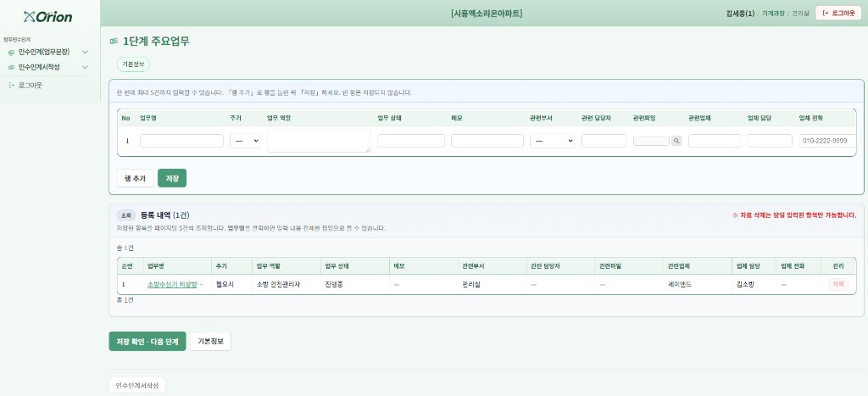Open the 관련부서 dropdown in row 1
Image resolution: width=868 pixels, height=396 pixels.
552,141
